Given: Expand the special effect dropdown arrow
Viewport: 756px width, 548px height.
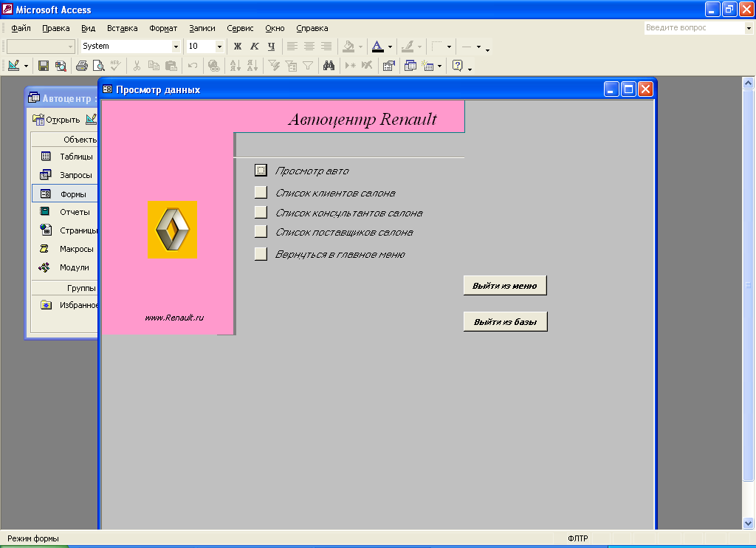Looking at the screenshot, I should coord(449,47).
